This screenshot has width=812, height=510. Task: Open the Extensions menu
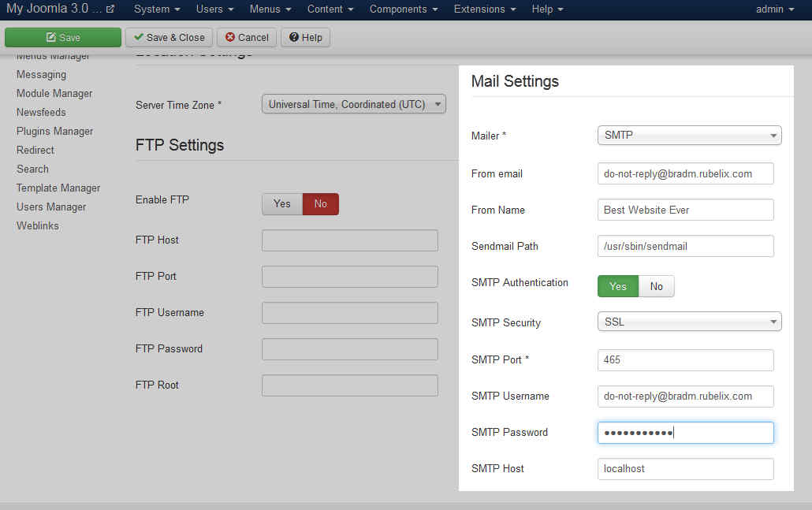pos(485,9)
